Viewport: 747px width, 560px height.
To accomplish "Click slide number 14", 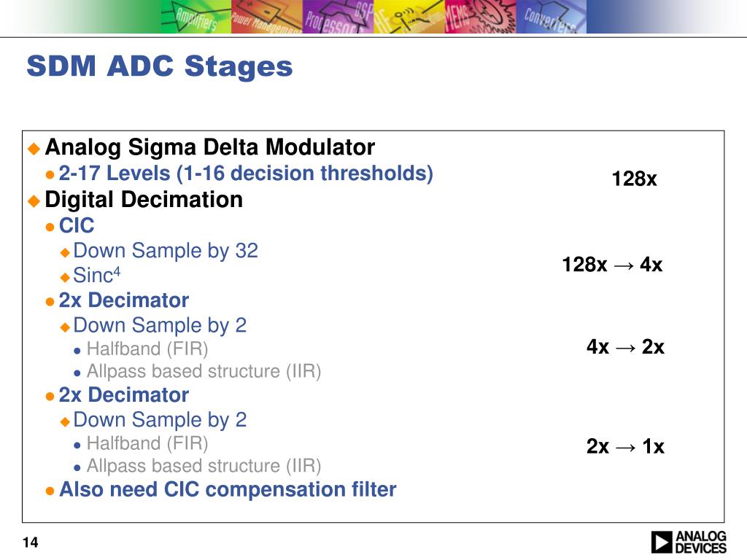I will pyautogui.click(x=30, y=542).
